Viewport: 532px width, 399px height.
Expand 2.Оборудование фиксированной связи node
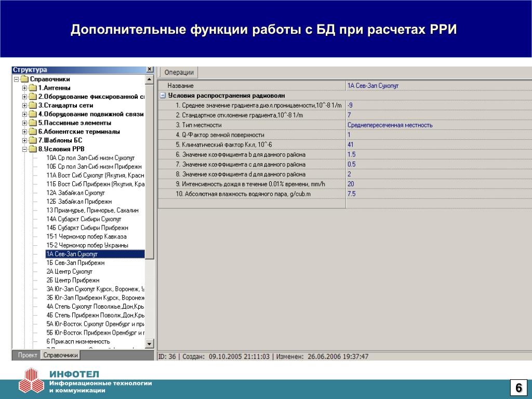tap(24, 97)
